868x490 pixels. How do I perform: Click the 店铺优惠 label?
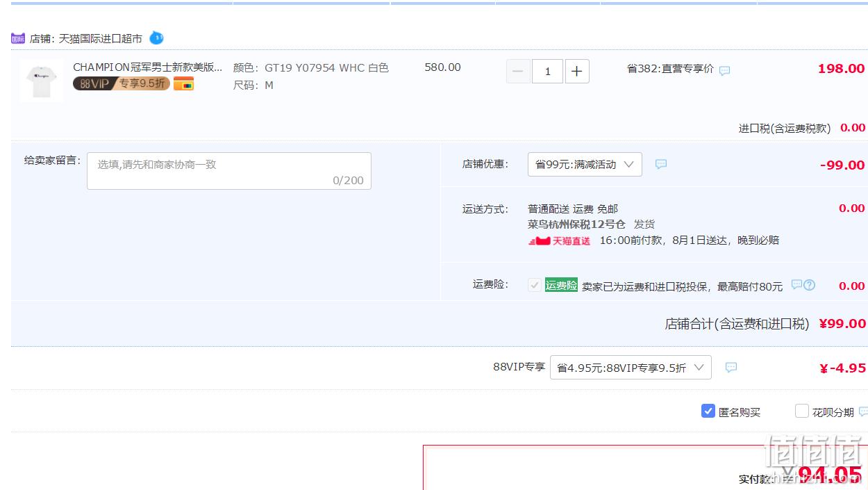point(485,164)
